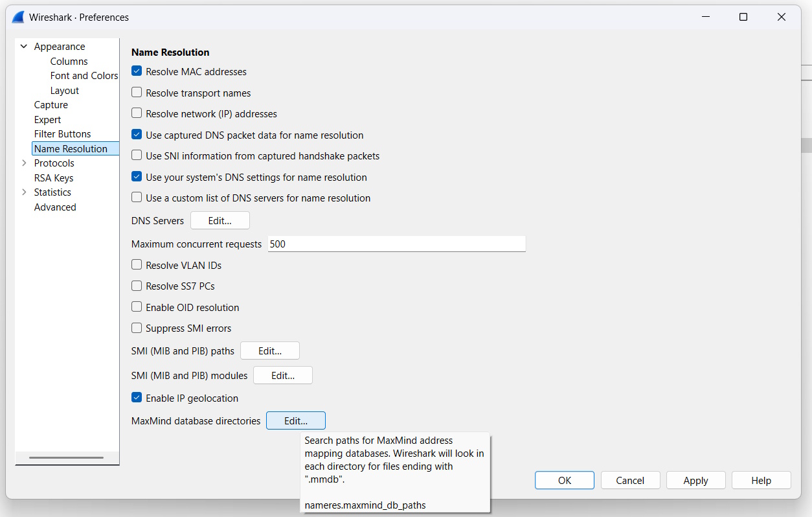Click the nameres.maxmind_db_paths tooltip text
812x517 pixels.
(x=365, y=505)
